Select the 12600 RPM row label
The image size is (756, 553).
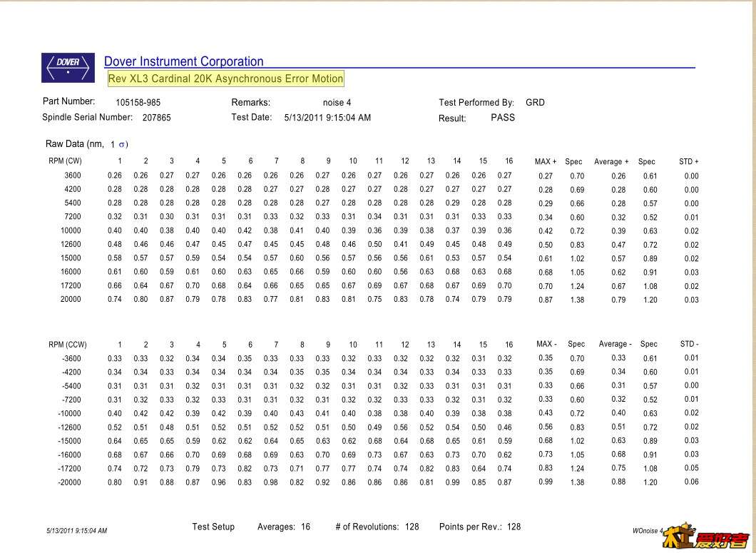[71, 244]
